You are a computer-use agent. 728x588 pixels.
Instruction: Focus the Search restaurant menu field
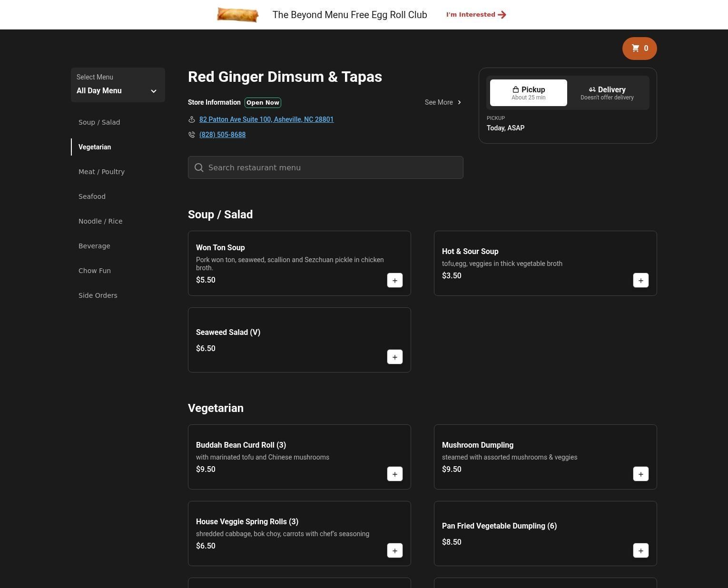325,167
